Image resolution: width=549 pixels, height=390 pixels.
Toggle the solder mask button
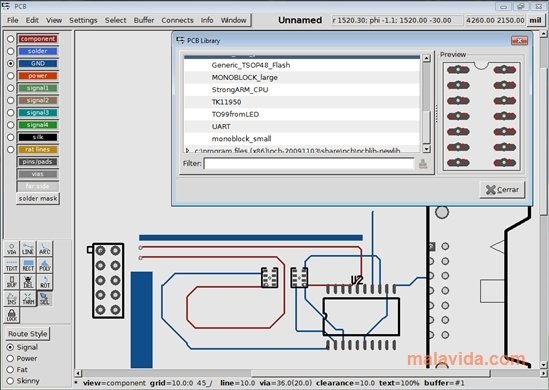(x=38, y=199)
